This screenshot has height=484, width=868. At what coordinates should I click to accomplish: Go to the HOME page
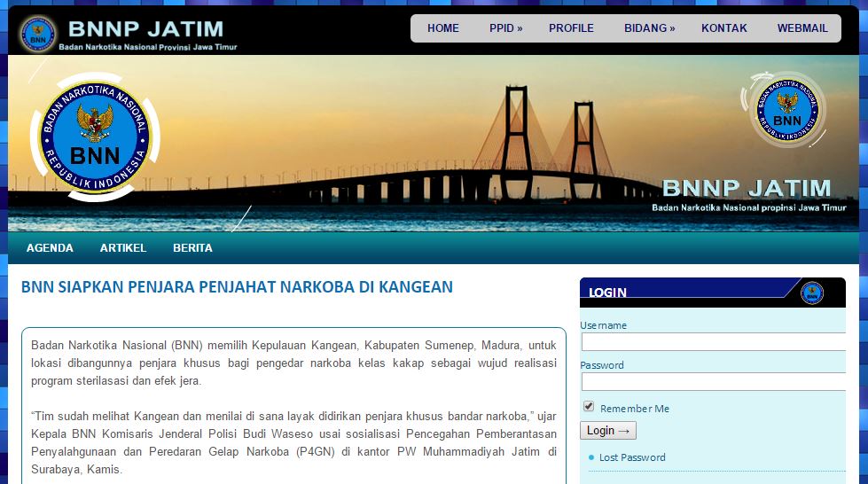tap(442, 28)
